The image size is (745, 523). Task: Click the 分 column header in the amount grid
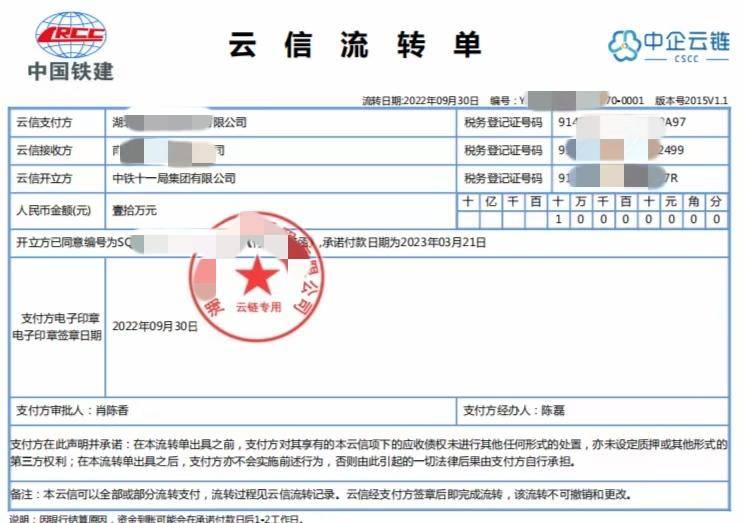pyautogui.click(x=716, y=202)
